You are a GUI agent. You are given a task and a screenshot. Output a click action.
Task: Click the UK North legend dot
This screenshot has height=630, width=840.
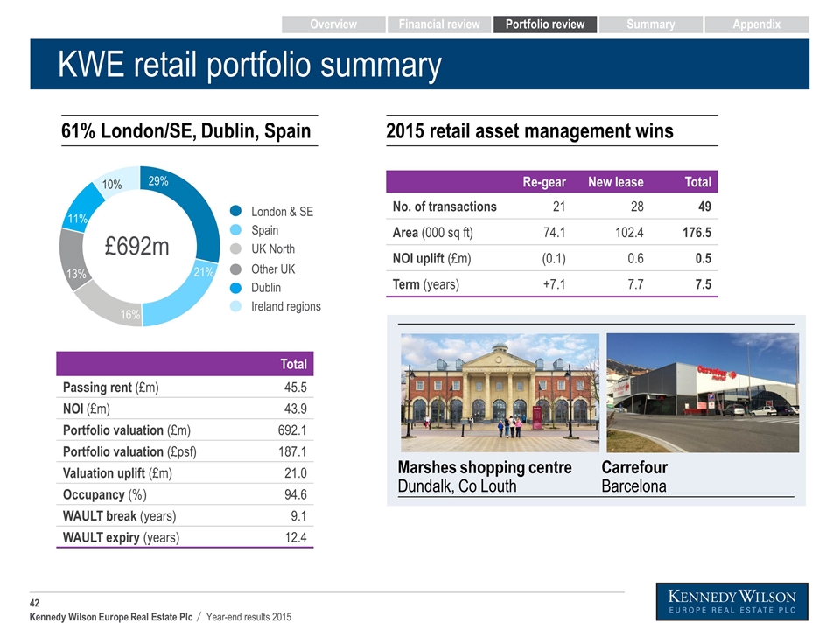tap(235, 248)
